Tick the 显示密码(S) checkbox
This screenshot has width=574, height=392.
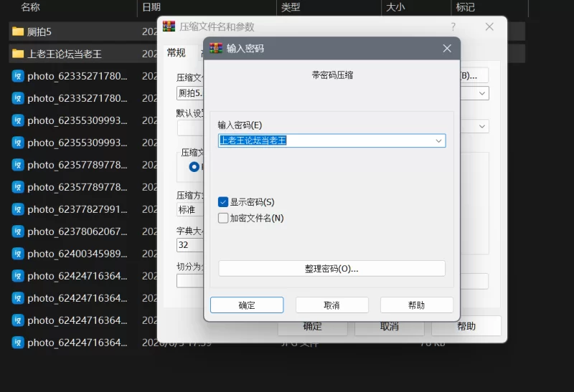(x=223, y=202)
